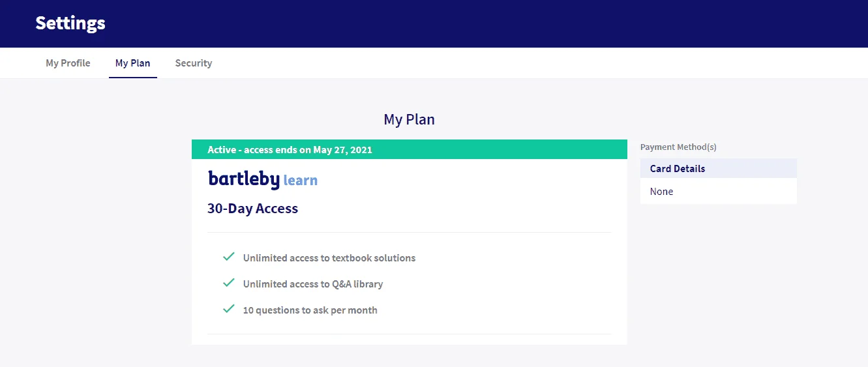Click Unlimited access to Q&A library text
This screenshot has width=868, height=367.
point(313,284)
